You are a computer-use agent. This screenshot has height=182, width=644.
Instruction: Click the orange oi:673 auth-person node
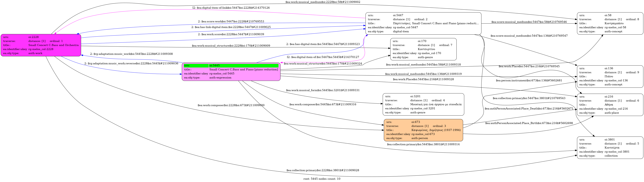(423, 130)
